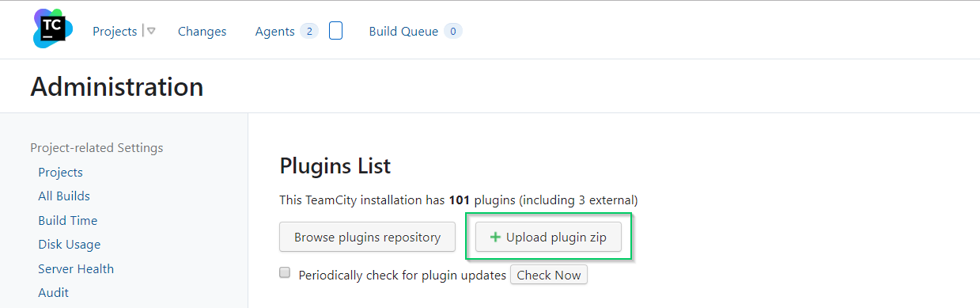Click the agents pool box icon
Image resolution: width=980 pixels, height=308 pixels.
click(x=335, y=31)
